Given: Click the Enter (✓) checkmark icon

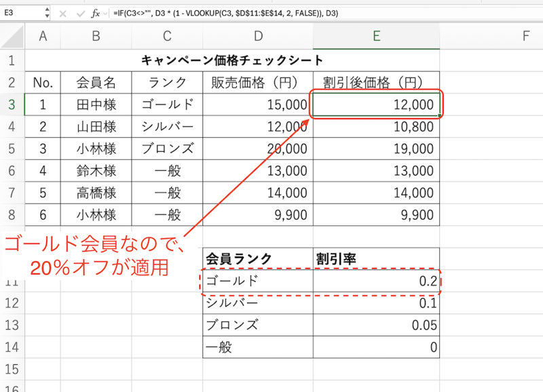Looking at the screenshot, I should [79, 12].
